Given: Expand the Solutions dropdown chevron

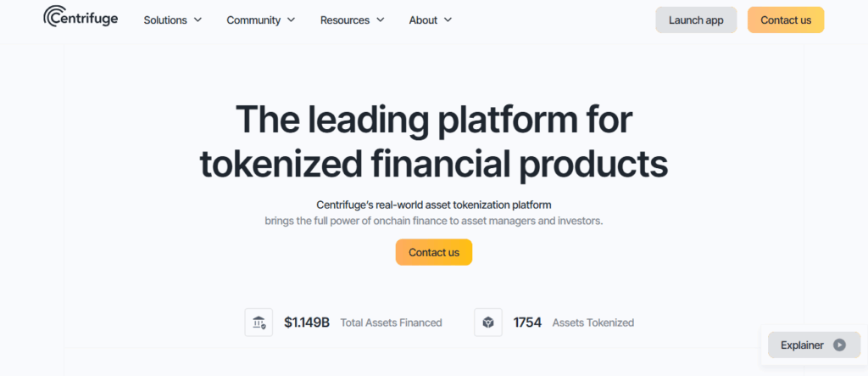Looking at the screenshot, I should pos(198,20).
